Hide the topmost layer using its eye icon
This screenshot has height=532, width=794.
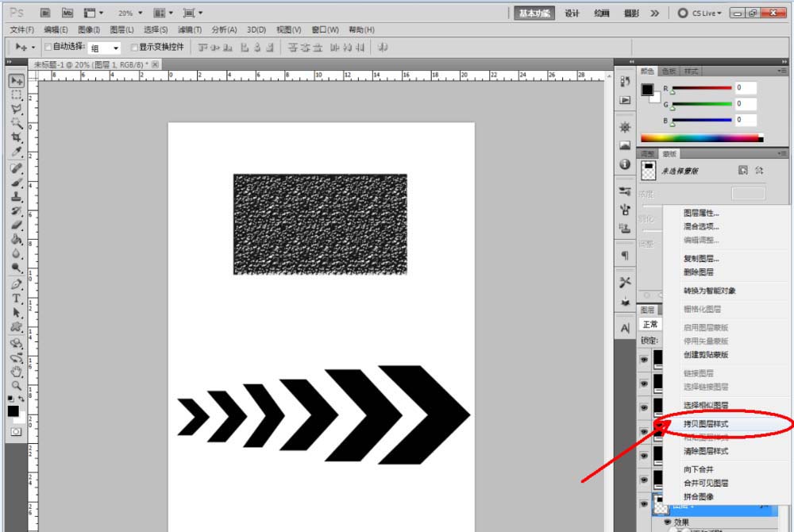pos(644,359)
